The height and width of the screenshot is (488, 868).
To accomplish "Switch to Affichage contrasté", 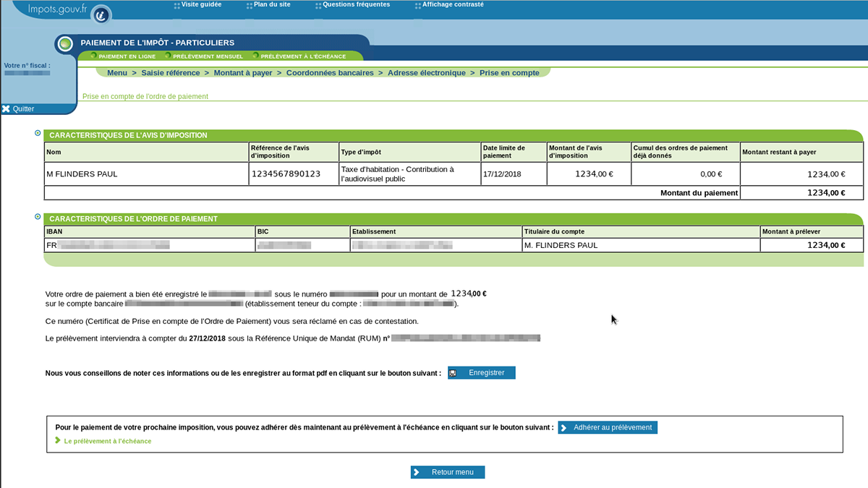I will (453, 4).
